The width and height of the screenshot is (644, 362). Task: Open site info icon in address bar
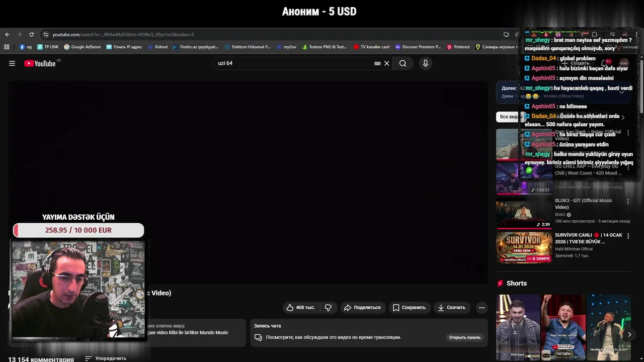(x=46, y=35)
